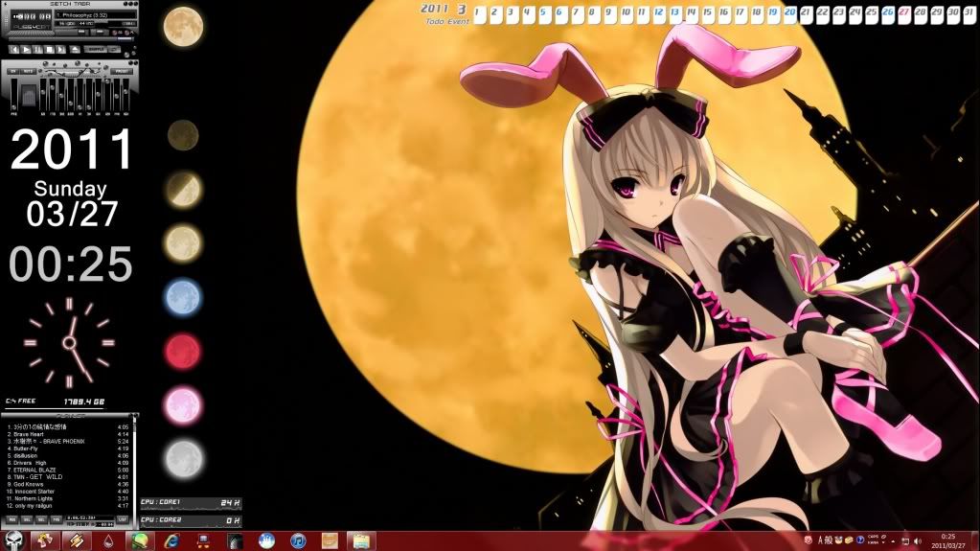The height and width of the screenshot is (551, 980).
Task: Toggle Repeat button beside Shuffle
Action: [114, 50]
